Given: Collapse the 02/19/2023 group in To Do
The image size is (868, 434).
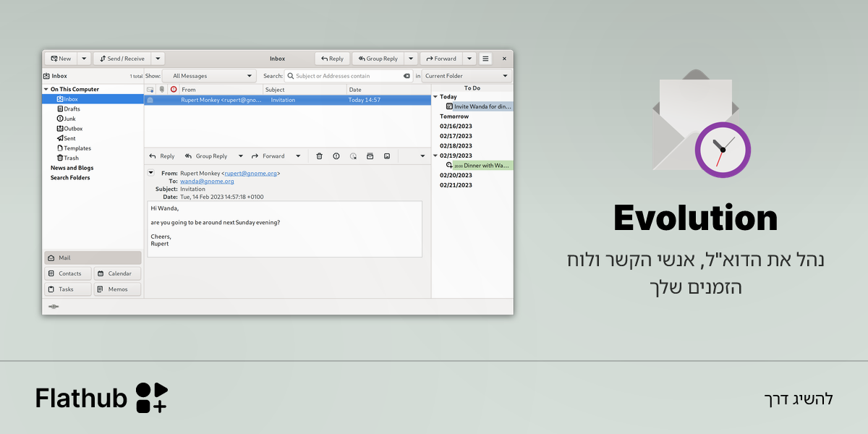Looking at the screenshot, I should (435, 156).
